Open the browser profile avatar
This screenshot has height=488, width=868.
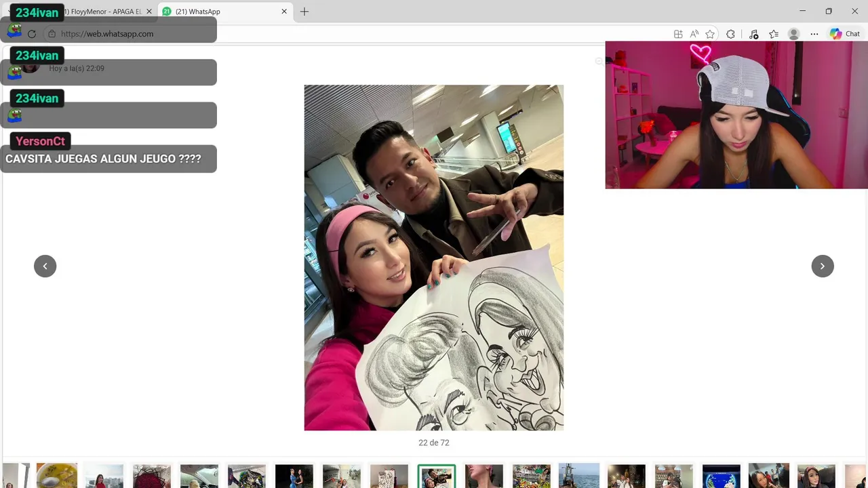[x=794, y=34]
